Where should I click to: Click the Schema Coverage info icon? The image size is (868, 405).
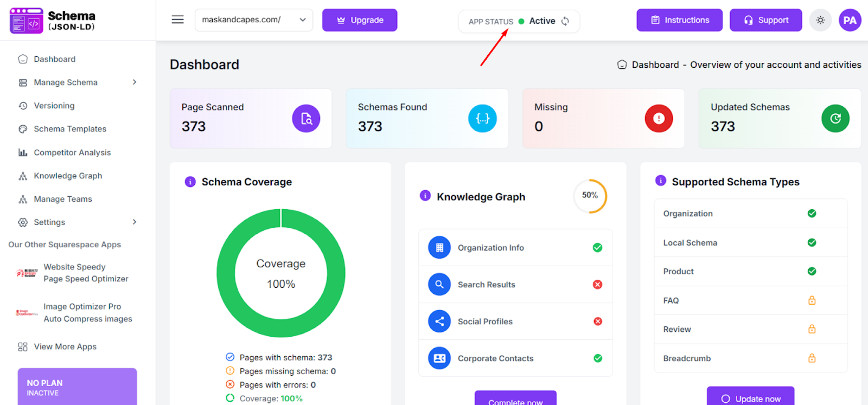click(190, 182)
